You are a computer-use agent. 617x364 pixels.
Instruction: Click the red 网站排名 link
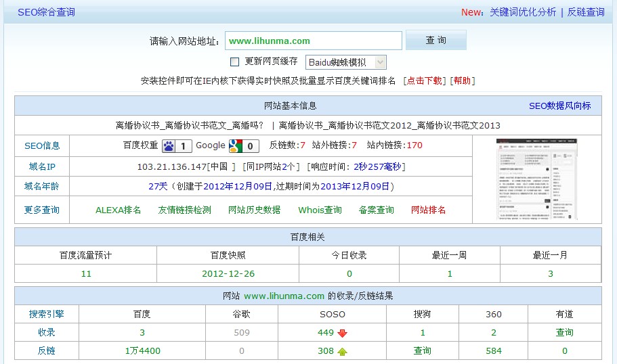(x=429, y=210)
